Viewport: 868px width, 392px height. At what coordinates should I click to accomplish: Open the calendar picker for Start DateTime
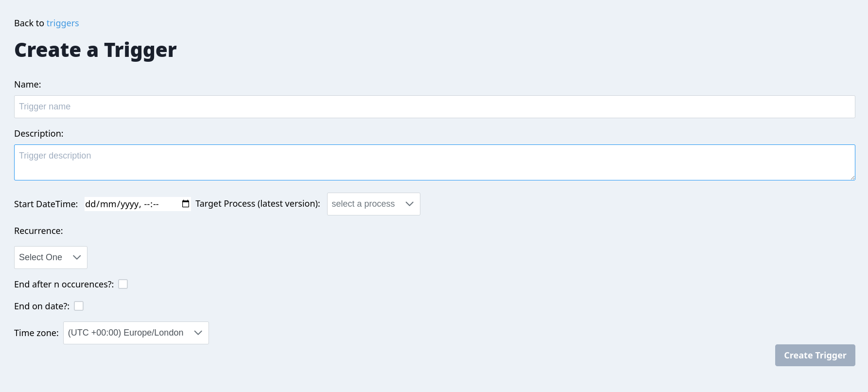tap(185, 204)
